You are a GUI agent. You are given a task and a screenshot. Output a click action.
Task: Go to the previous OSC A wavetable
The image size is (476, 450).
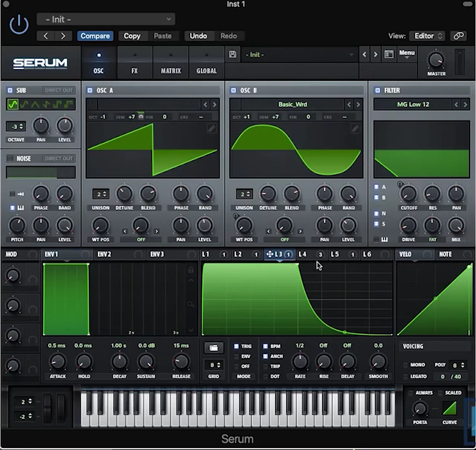click(205, 105)
